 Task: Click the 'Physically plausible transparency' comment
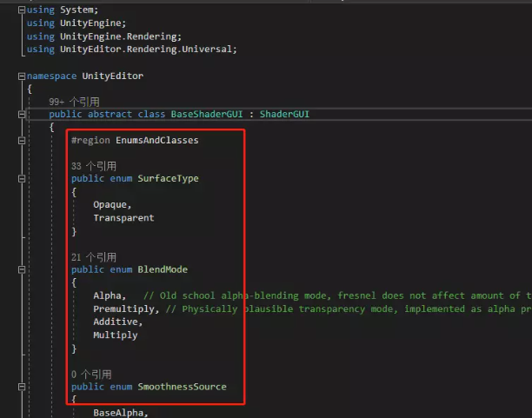point(349,309)
